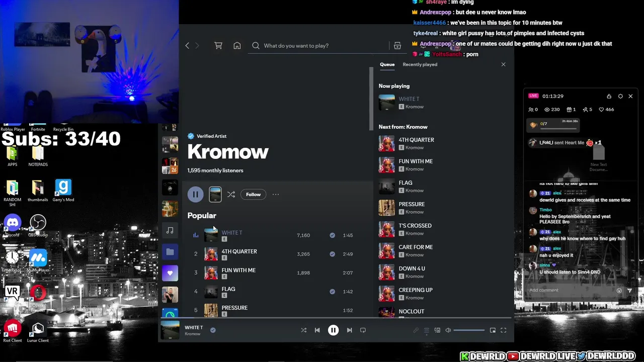Open the Discord desktop shortcut
This screenshot has width=644, height=362.
click(13, 225)
